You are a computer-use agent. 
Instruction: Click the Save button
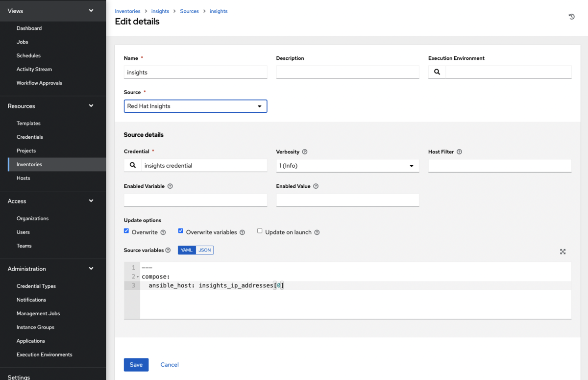point(136,365)
